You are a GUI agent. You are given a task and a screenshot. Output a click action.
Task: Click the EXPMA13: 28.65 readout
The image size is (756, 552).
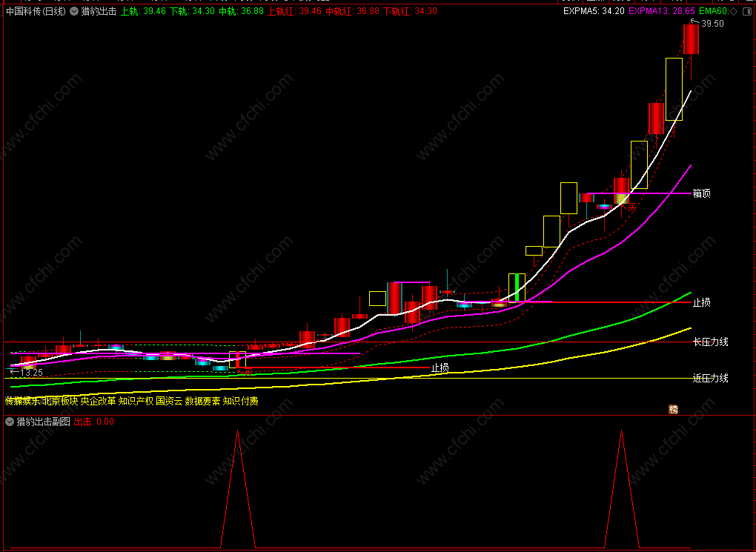(x=662, y=11)
